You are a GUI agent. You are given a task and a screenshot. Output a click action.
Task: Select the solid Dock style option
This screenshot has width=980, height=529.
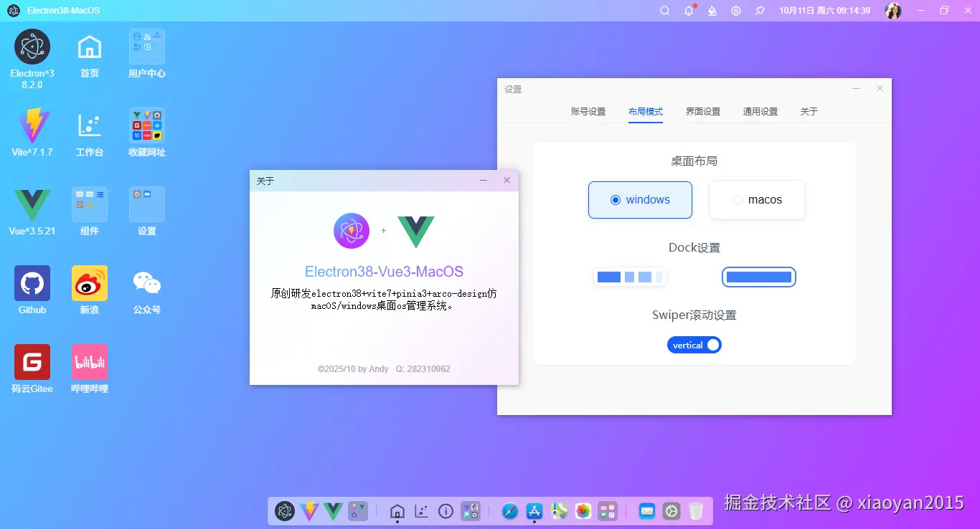[759, 277]
